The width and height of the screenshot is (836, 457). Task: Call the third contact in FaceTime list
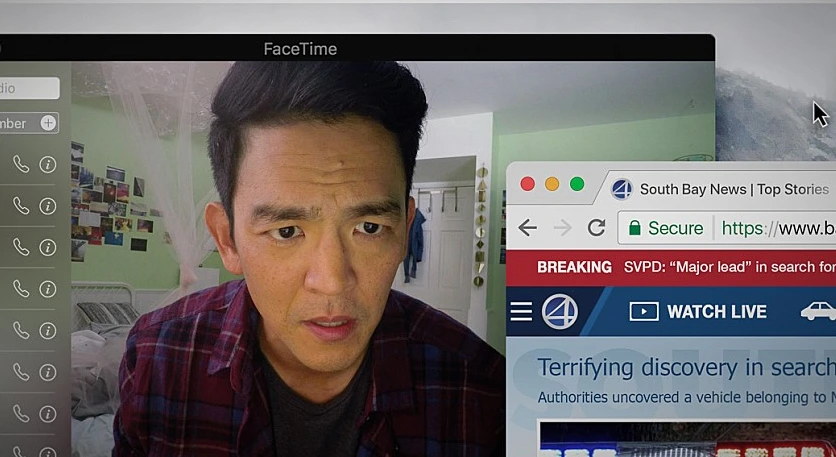pyautogui.click(x=21, y=247)
